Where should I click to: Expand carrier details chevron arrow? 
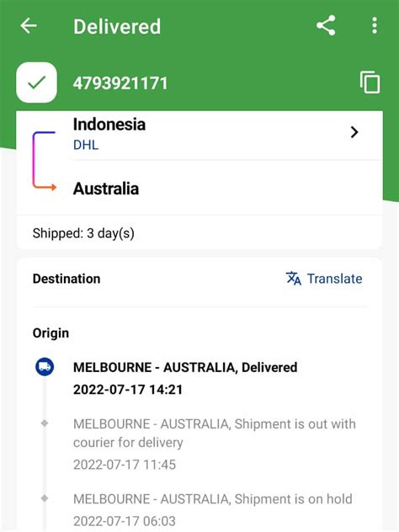point(354,132)
